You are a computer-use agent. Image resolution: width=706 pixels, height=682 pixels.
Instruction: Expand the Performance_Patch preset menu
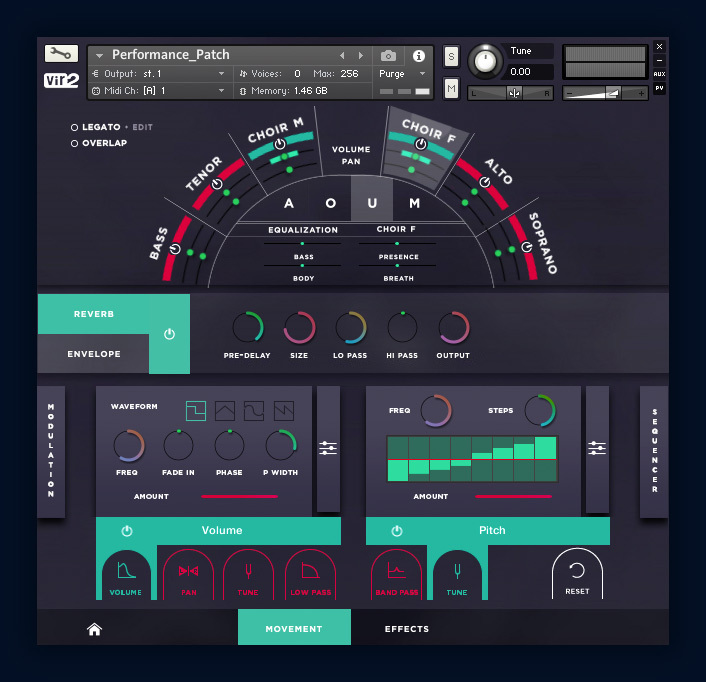click(100, 56)
